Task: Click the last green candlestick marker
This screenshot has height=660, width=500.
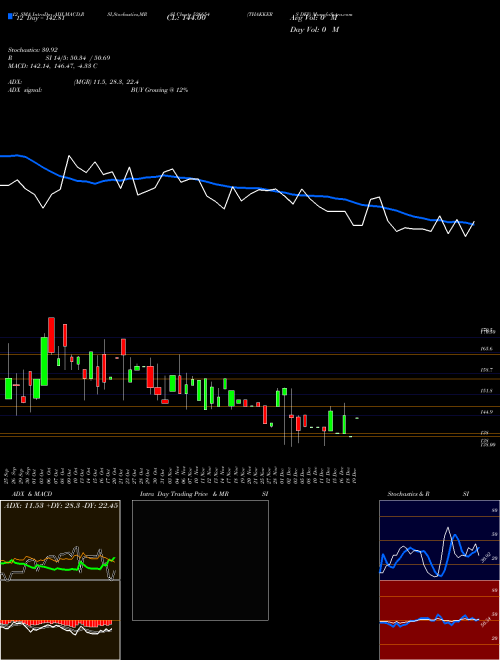Action: (357, 418)
